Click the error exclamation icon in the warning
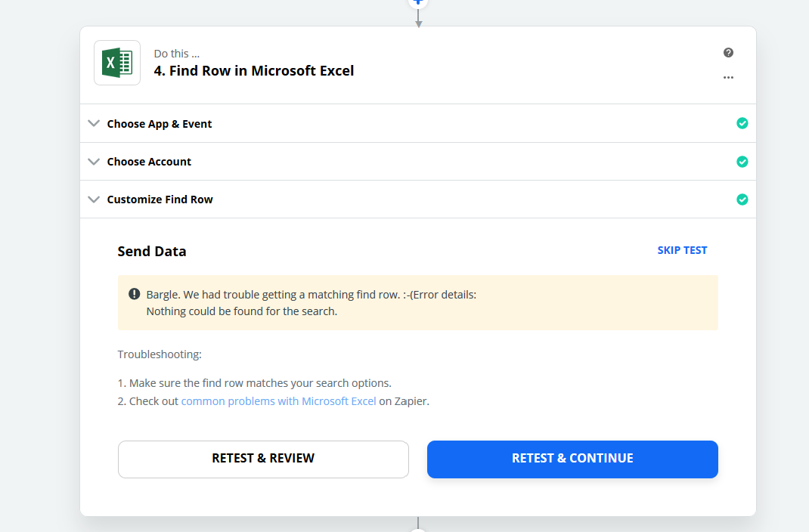The image size is (809, 532). [x=134, y=294]
